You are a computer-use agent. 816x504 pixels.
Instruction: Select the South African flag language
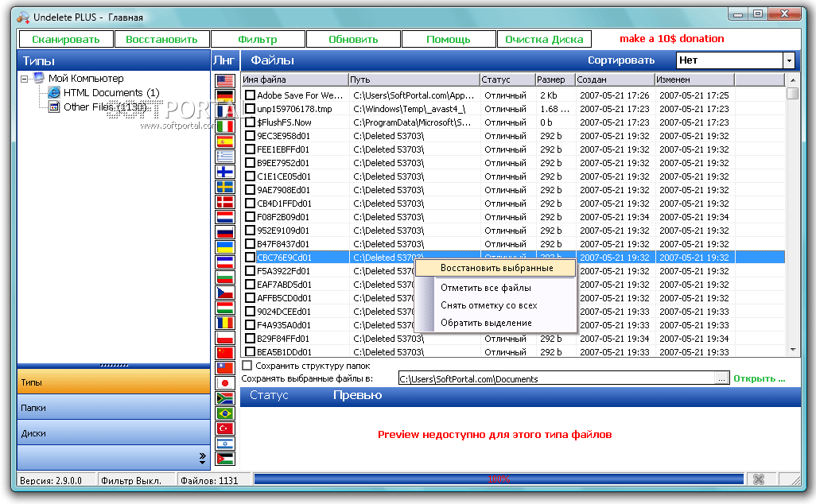coord(225,398)
